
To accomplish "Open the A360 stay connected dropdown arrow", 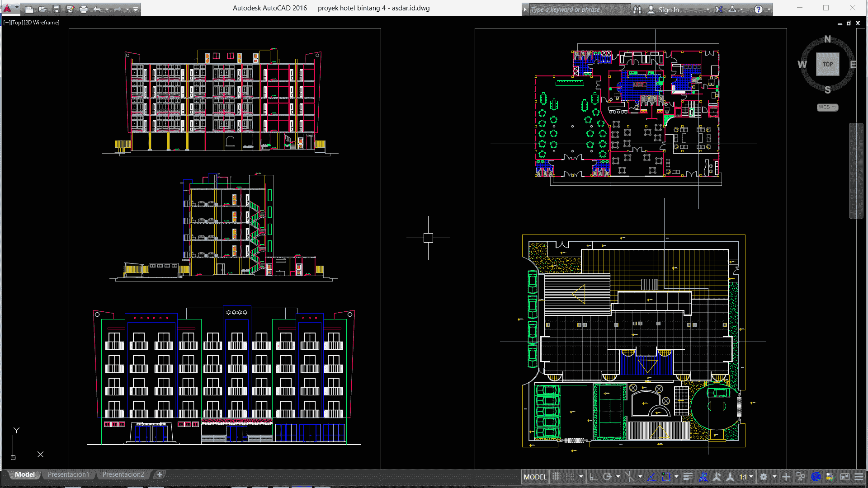I will pos(741,9).
